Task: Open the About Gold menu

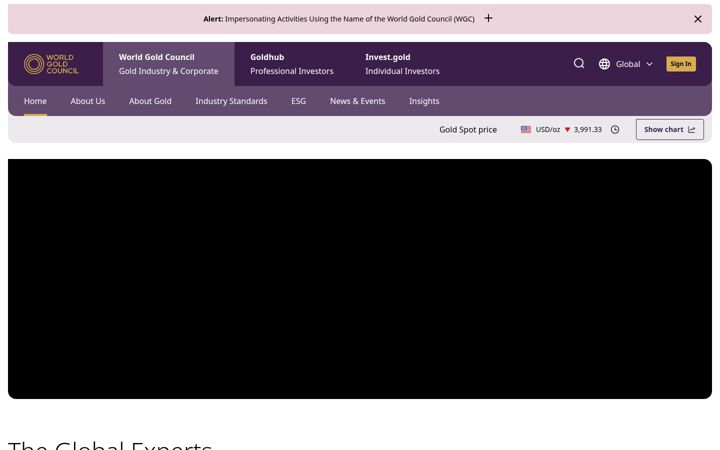Action: coord(150,101)
